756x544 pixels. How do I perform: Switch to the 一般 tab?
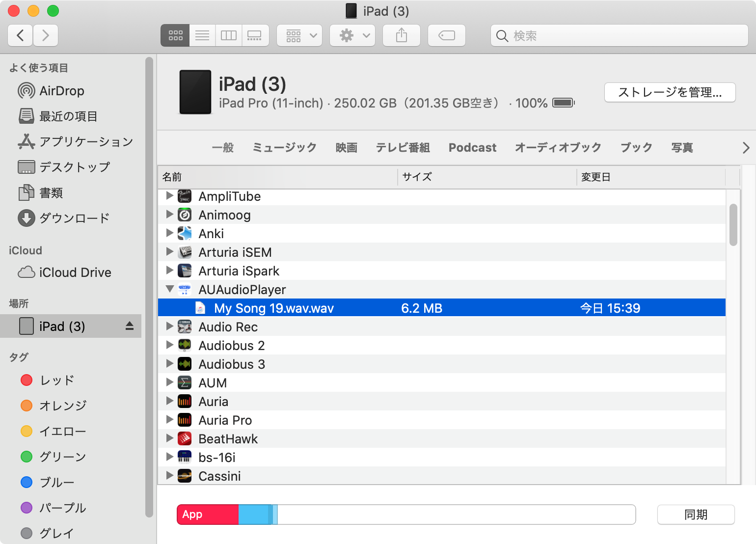tap(223, 147)
